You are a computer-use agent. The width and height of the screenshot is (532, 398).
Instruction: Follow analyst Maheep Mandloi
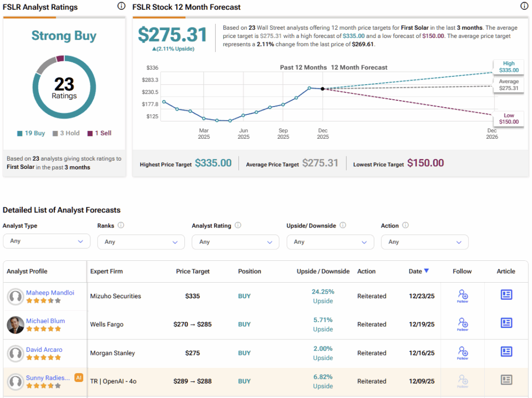(x=462, y=296)
